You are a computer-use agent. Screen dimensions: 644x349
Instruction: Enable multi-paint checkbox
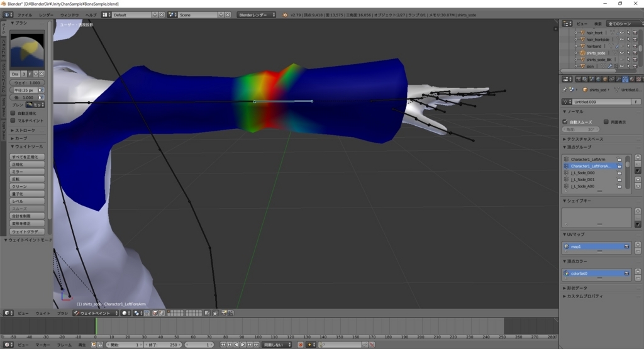(x=13, y=121)
